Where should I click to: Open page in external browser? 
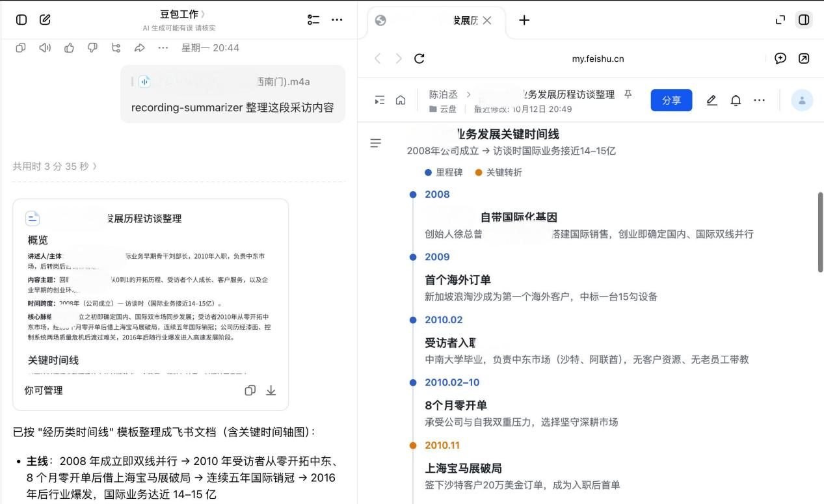click(x=804, y=59)
